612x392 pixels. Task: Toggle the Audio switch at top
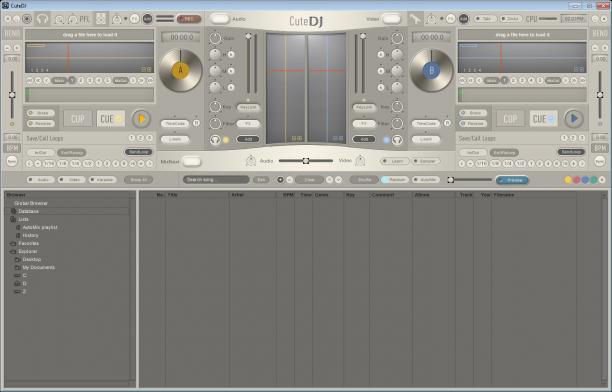219,19
